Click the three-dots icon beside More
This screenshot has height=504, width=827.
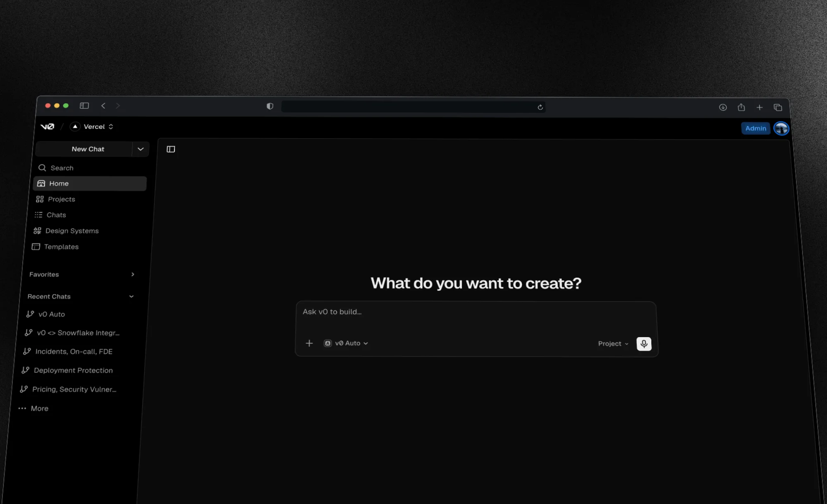[22, 408]
